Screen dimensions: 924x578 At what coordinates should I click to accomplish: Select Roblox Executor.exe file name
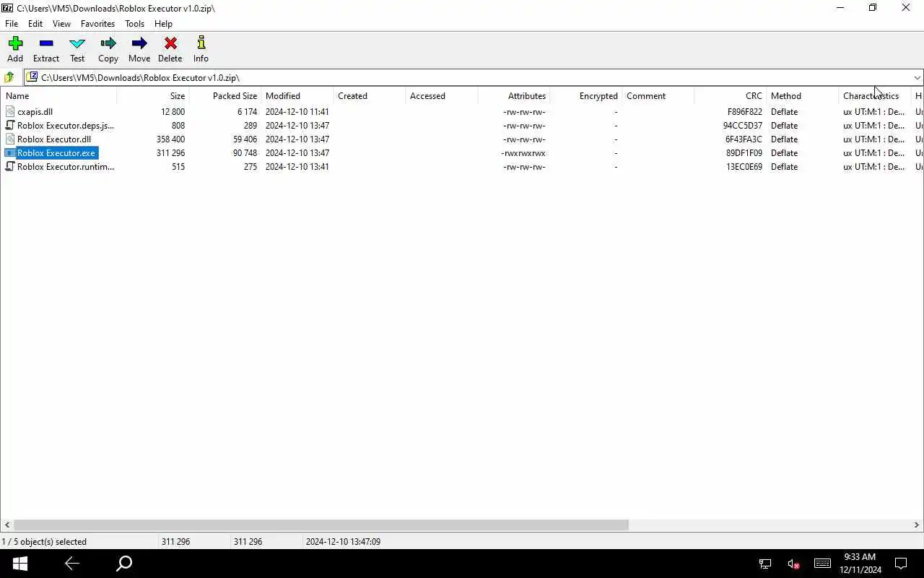click(x=56, y=152)
